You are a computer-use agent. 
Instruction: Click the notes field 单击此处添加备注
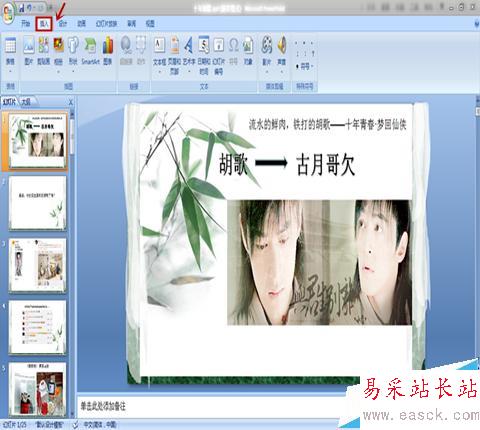pyautogui.click(x=103, y=406)
